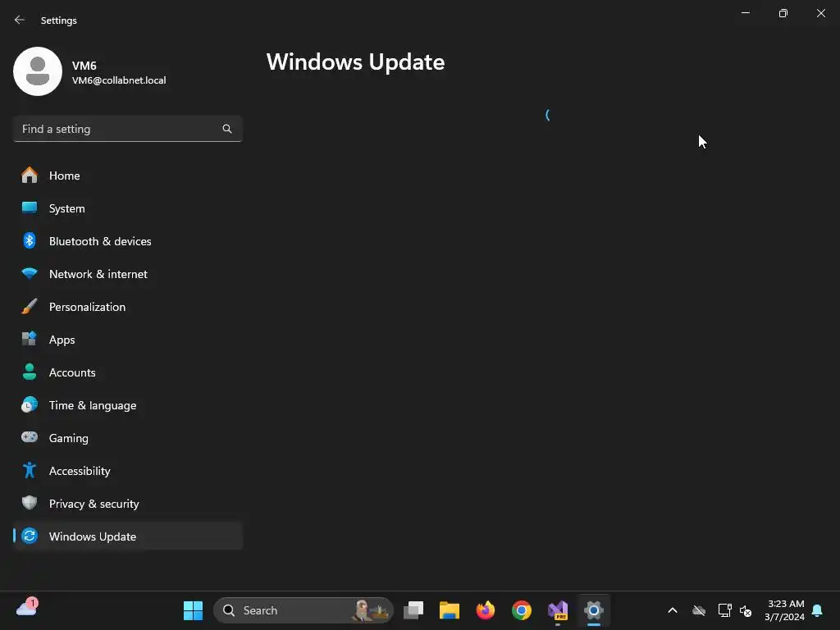Open the Time & language label
This screenshot has width=840, height=630.
pos(93,405)
